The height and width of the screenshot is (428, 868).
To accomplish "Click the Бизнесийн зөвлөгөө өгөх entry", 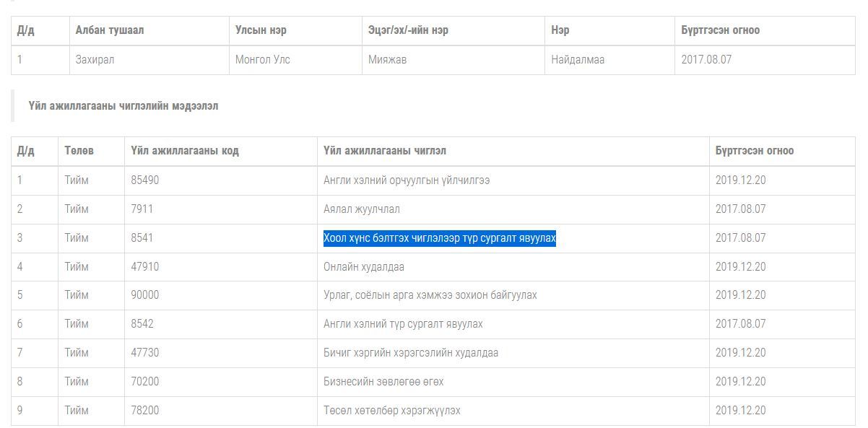I will click(383, 382).
